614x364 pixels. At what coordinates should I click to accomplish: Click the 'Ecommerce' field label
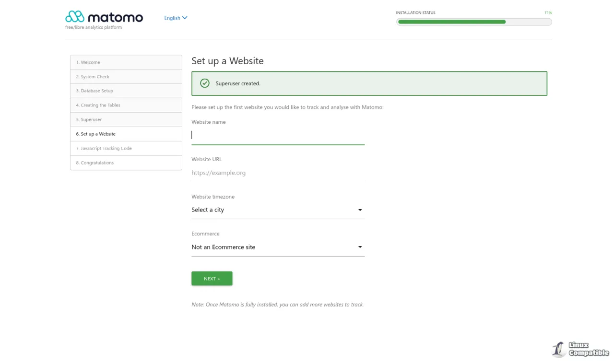pos(205,234)
